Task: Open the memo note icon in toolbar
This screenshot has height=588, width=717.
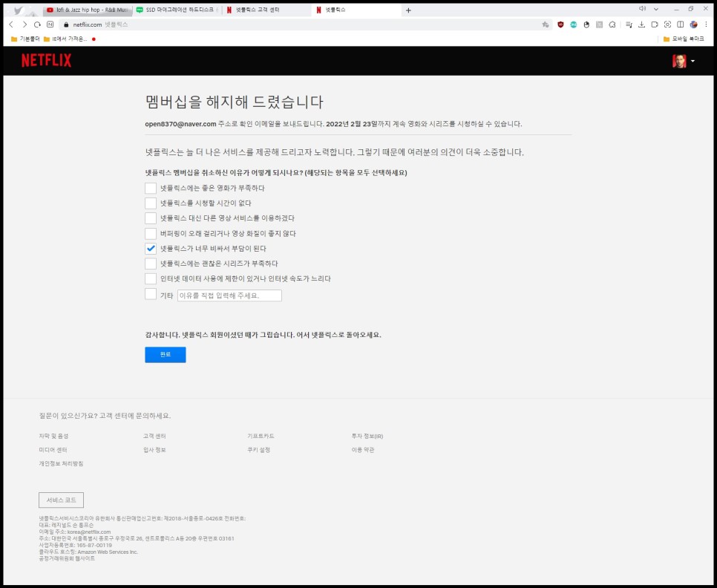Action: tap(655, 24)
